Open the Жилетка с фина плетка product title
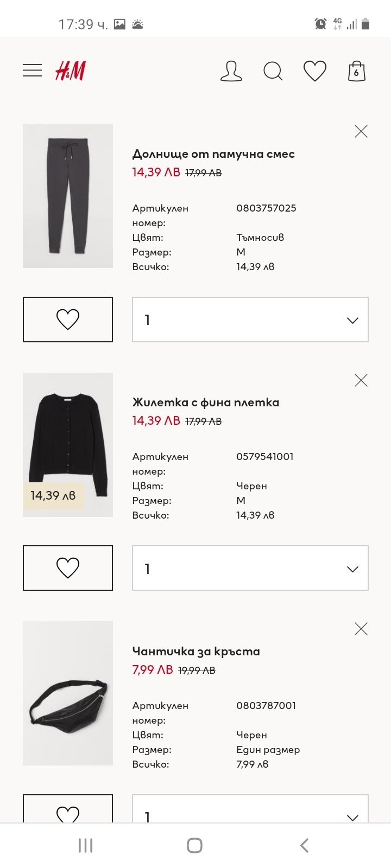 click(x=206, y=403)
